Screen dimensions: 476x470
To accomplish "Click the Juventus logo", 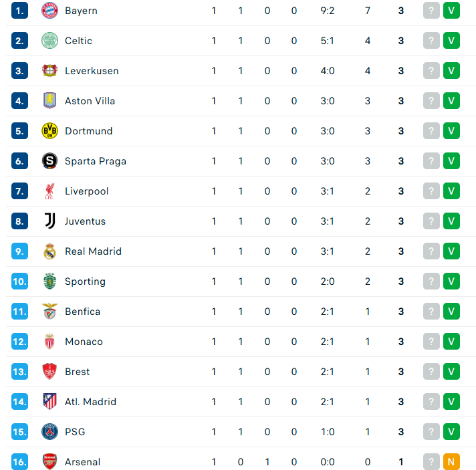I will pyautogui.click(x=49, y=221).
